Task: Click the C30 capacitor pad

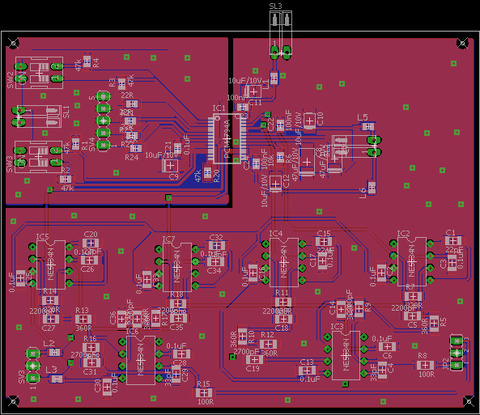Action: pyautogui.click(x=107, y=387)
